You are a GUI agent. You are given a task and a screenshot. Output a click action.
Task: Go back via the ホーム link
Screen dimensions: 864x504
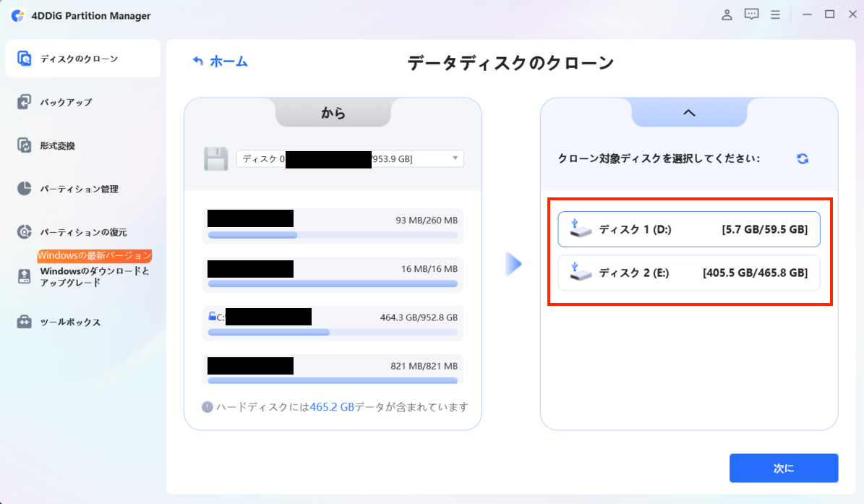pos(221,61)
